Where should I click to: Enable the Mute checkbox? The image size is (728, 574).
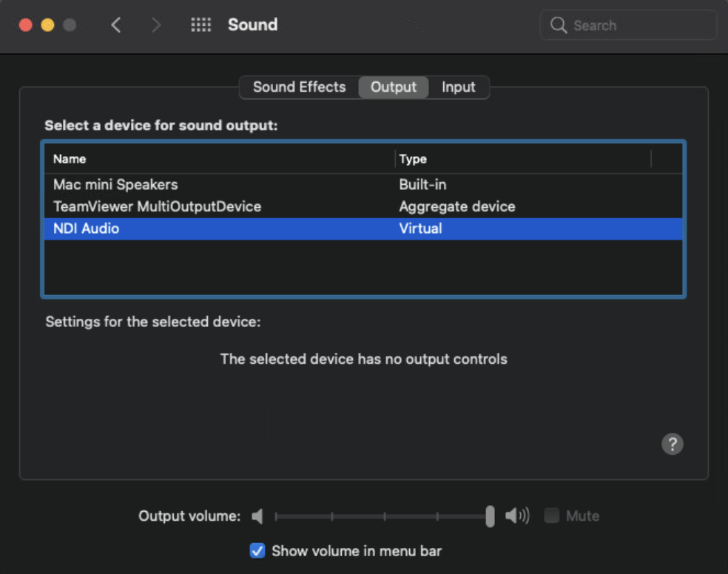tap(552, 516)
